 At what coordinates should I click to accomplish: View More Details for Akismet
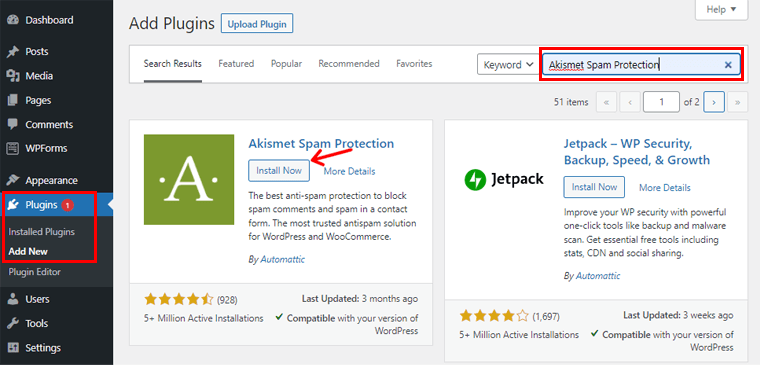pos(349,171)
